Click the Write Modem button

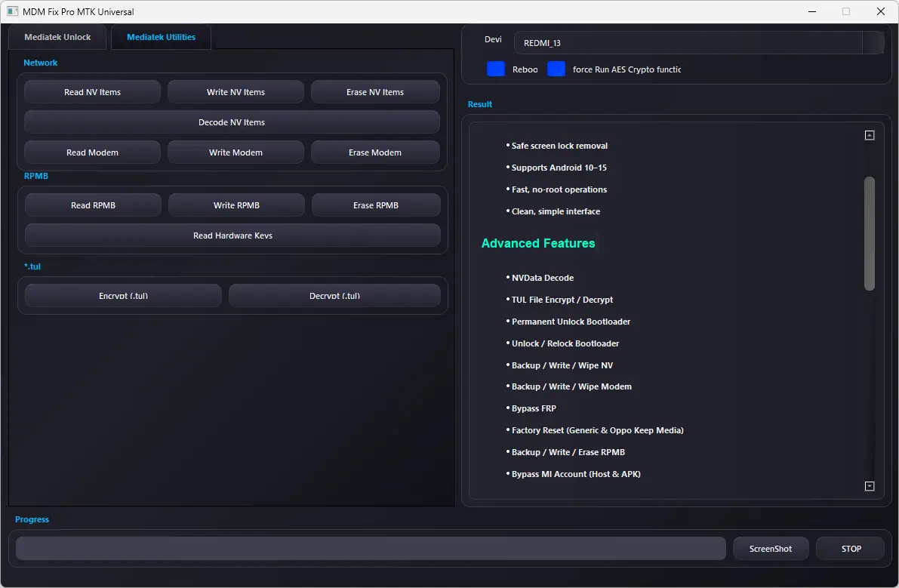click(x=236, y=153)
